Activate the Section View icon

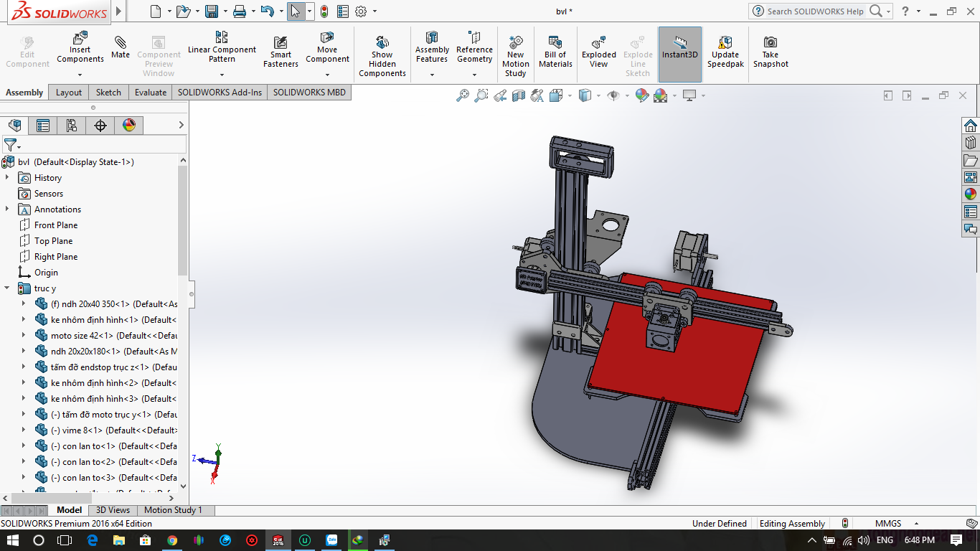click(x=519, y=95)
